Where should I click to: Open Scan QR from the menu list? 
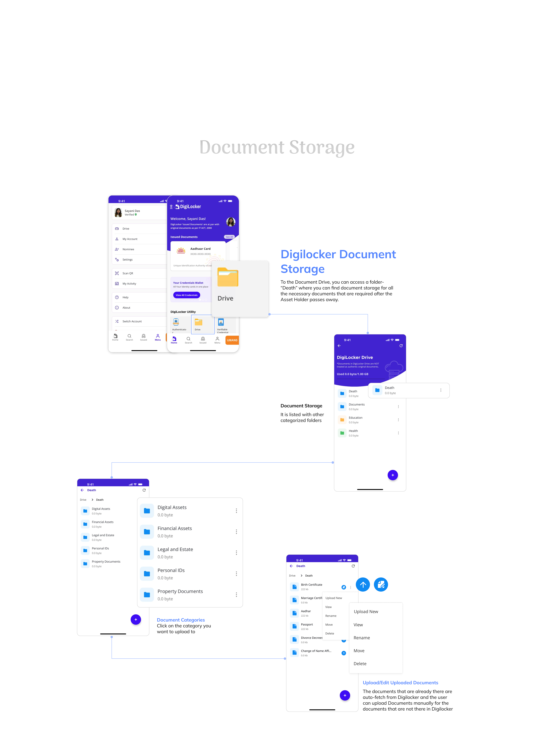pyautogui.click(x=128, y=273)
